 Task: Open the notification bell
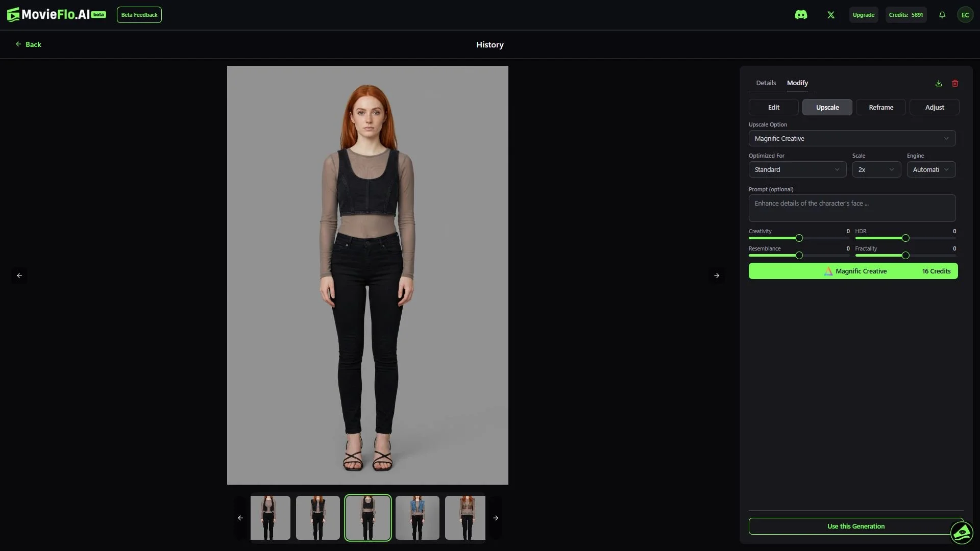click(x=942, y=14)
